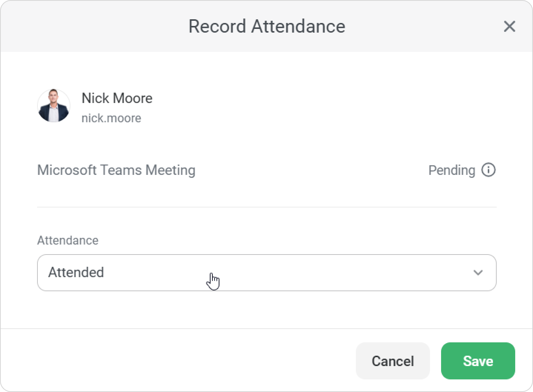
Task: Click Nick Moore's profile photo
Action: pyautogui.click(x=54, y=106)
